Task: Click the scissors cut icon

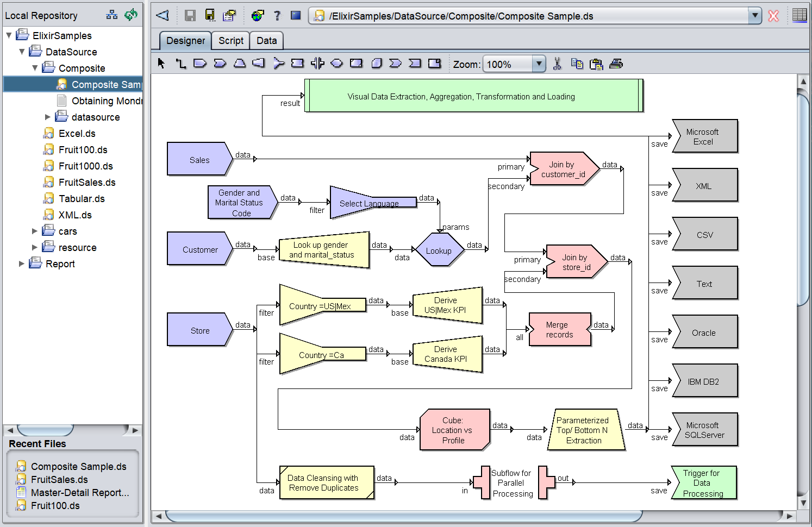Action: click(x=557, y=64)
